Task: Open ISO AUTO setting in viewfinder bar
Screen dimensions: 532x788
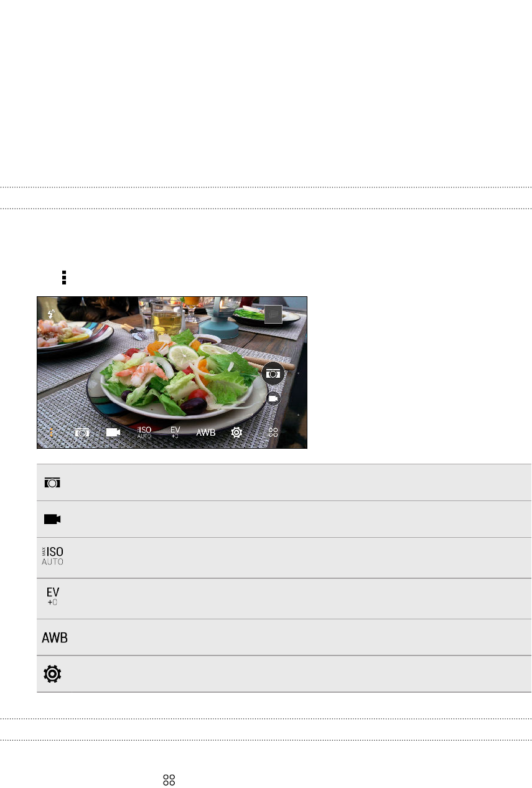Action: click(x=144, y=433)
